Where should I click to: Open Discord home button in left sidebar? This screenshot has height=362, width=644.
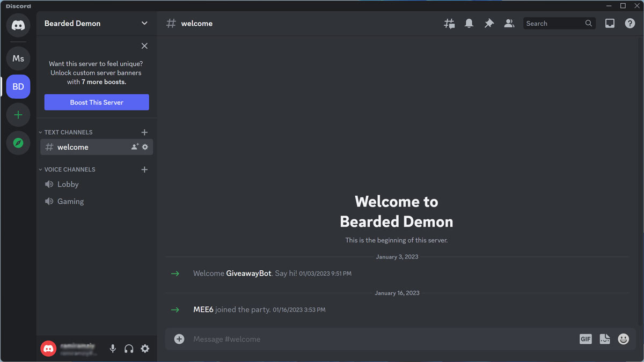pyautogui.click(x=18, y=26)
